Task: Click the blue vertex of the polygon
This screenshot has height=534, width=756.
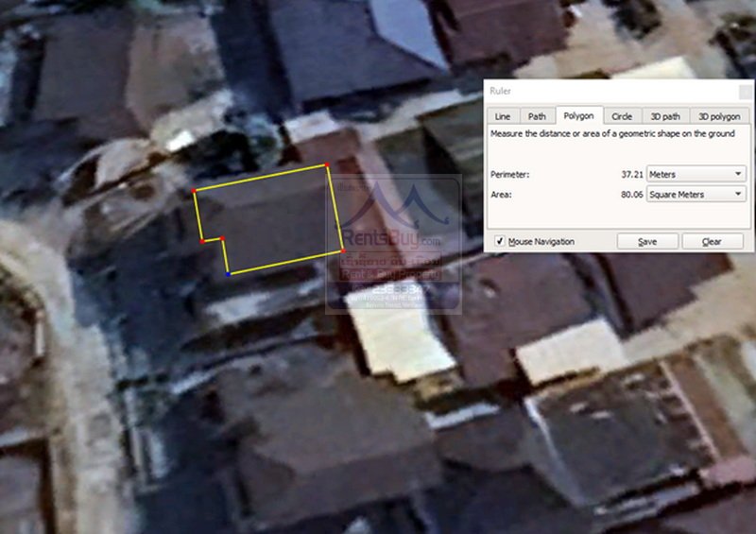Action: 229,274
